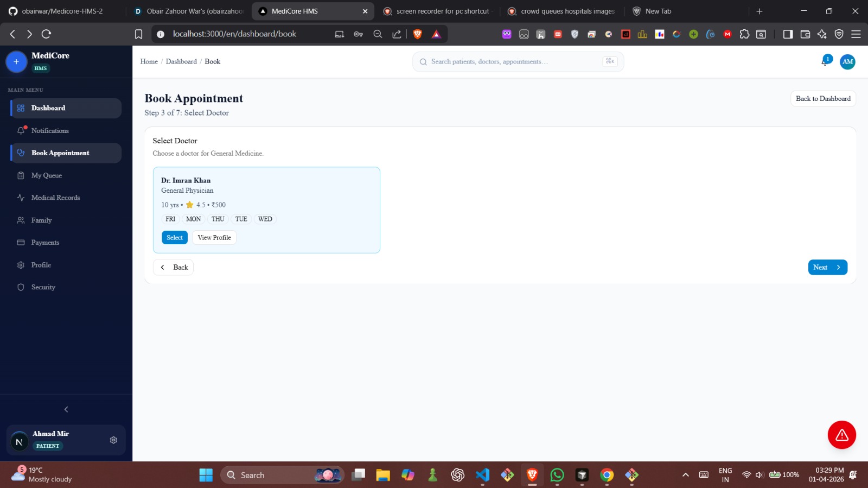Click the THU availability chip
This screenshot has height=488, width=868.
218,219
